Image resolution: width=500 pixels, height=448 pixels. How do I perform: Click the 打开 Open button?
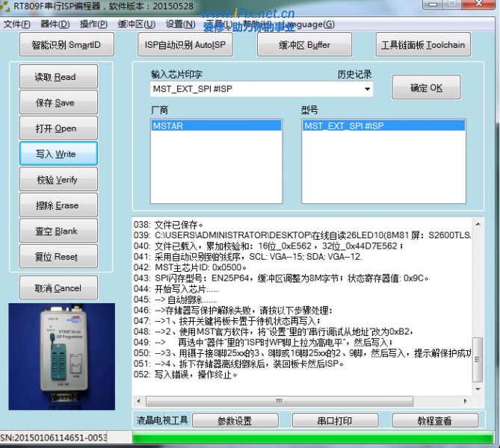pos(59,128)
